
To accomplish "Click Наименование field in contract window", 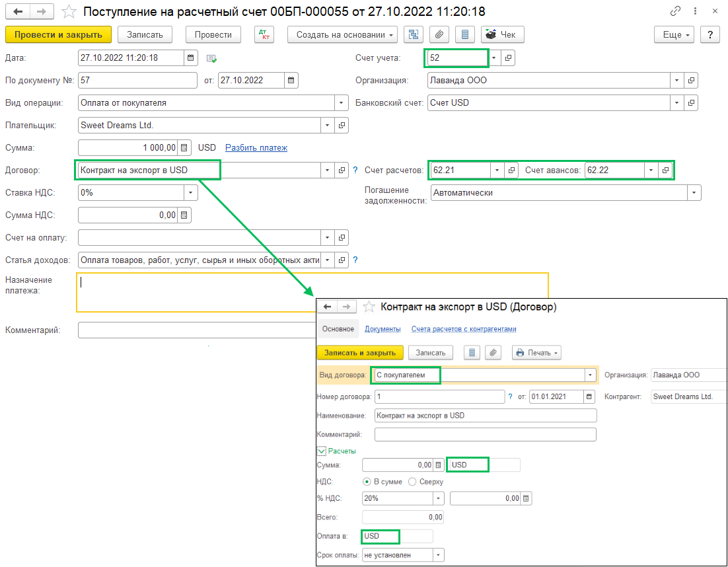I will click(485, 416).
